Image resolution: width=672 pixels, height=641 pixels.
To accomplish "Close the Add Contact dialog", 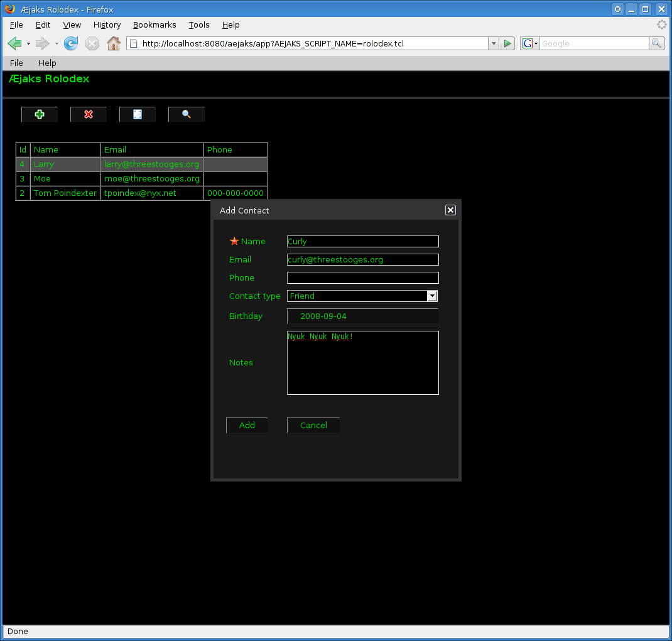I will [450, 210].
